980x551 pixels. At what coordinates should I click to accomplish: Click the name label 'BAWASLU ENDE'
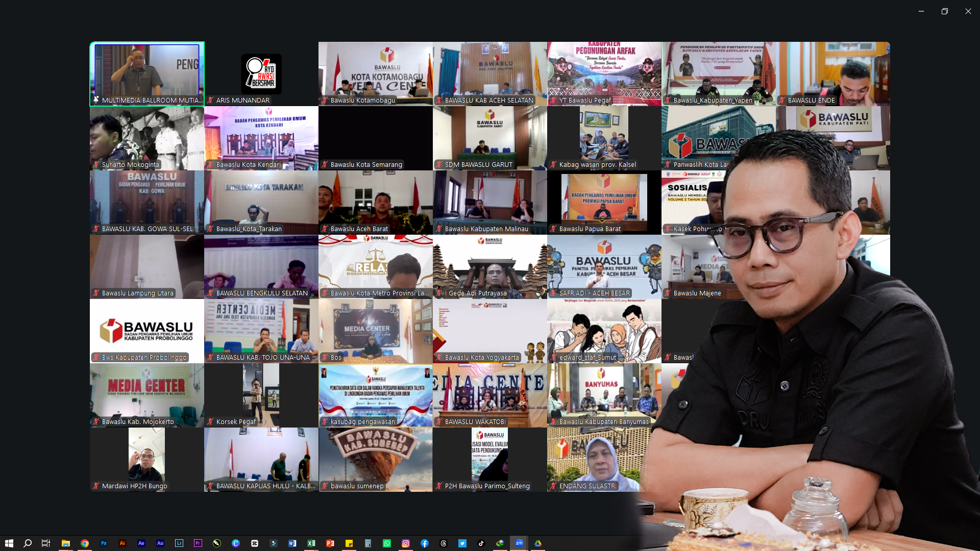812,101
